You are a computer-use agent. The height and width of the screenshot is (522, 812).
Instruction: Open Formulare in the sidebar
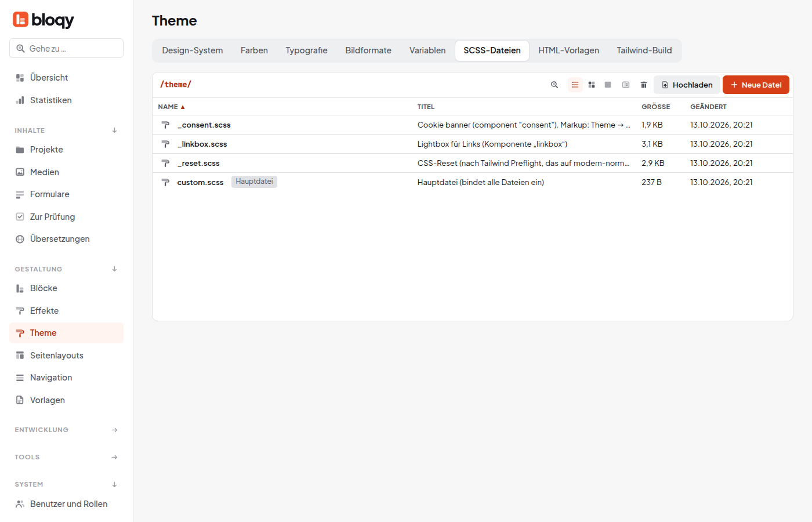[66, 194]
